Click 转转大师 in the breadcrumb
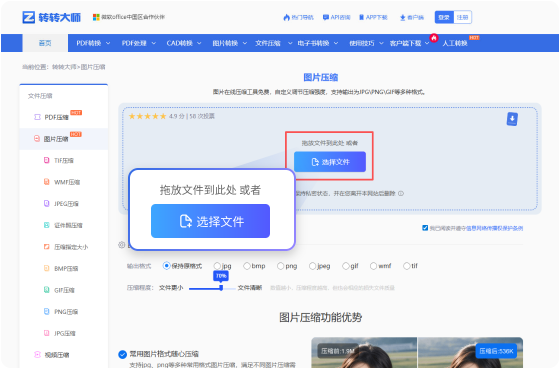This screenshot has height=369, width=560. [x=64, y=67]
